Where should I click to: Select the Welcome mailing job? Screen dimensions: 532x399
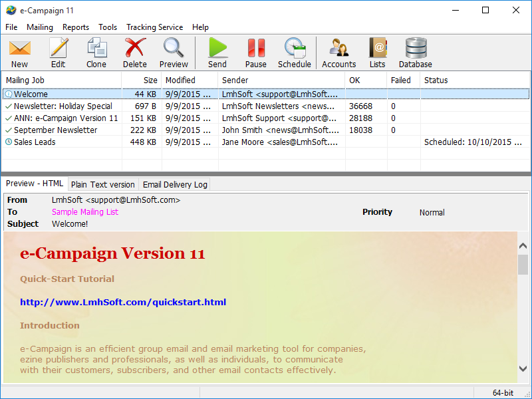tap(265, 94)
